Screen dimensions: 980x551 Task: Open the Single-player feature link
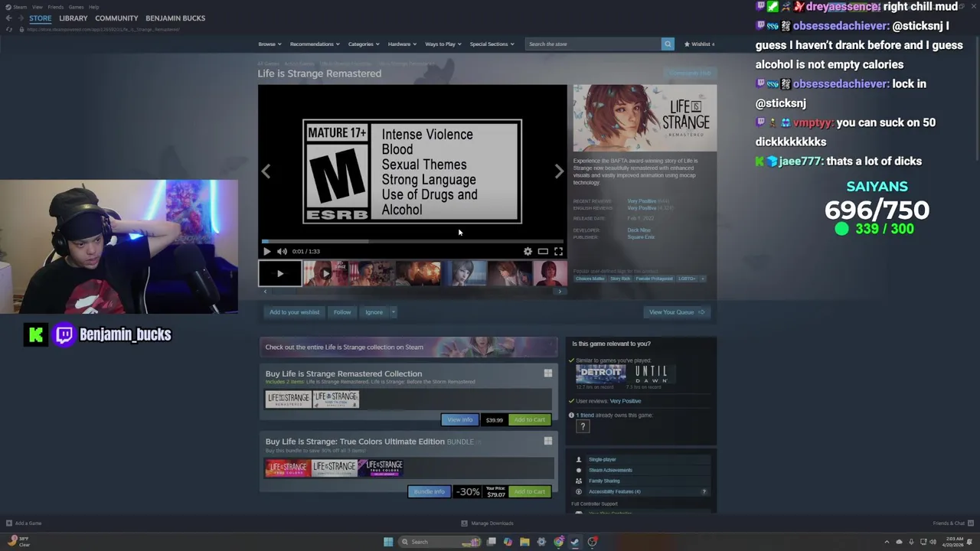click(602, 459)
